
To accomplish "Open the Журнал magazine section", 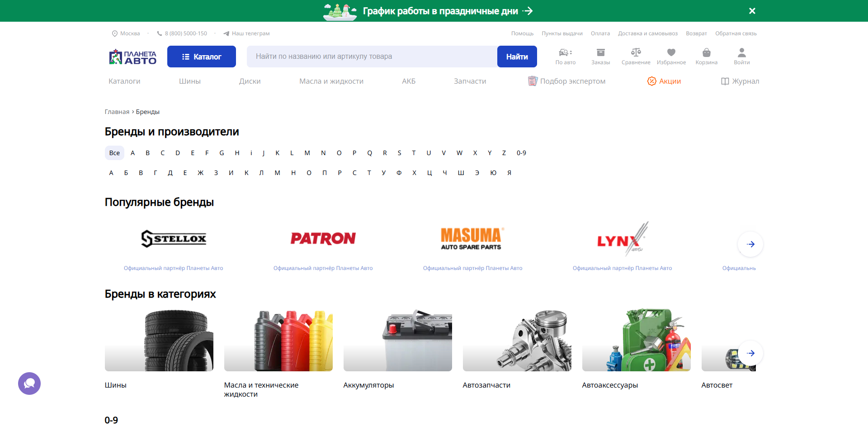I will coord(740,81).
